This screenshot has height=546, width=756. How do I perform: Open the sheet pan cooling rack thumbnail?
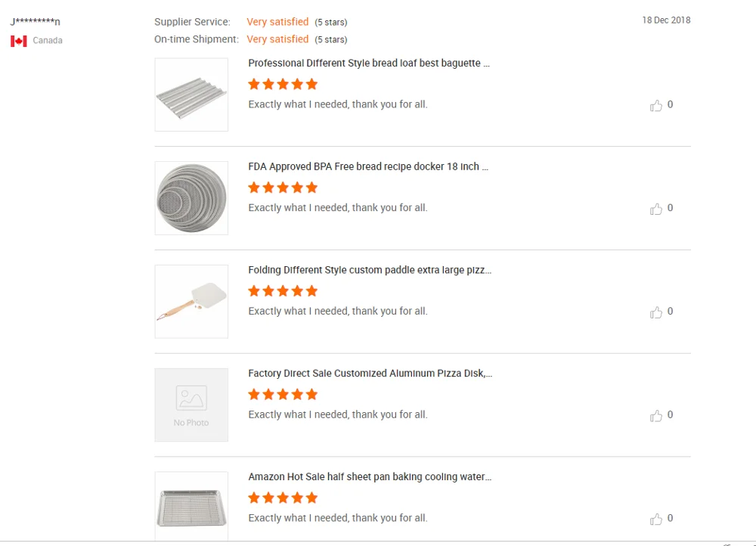191,505
